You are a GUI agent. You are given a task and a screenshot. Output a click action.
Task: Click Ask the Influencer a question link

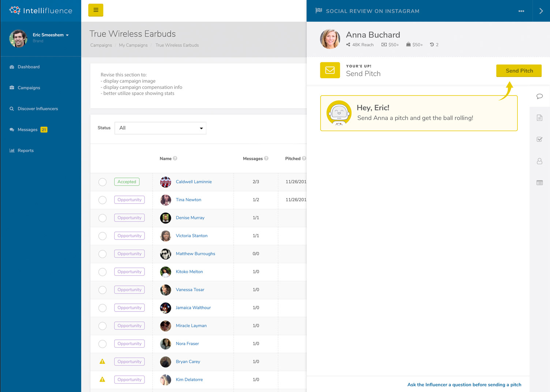click(x=464, y=385)
